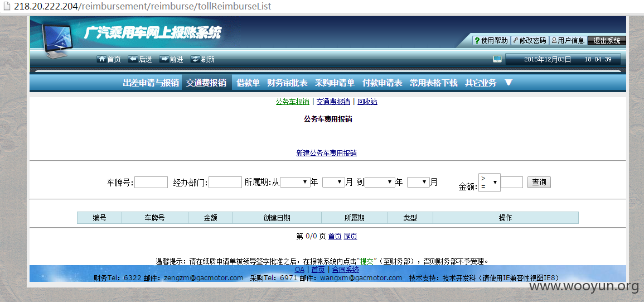Open the 从 start year dropdown
The width and height of the screenshot is (644, 302).
pyautogui.click(x=295, y=183)
